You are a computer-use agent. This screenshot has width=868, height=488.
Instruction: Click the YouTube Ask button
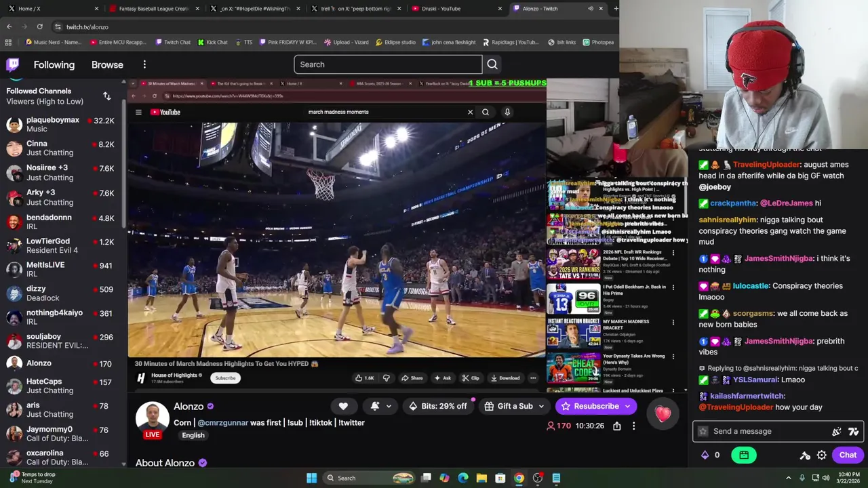pos(443,378)
